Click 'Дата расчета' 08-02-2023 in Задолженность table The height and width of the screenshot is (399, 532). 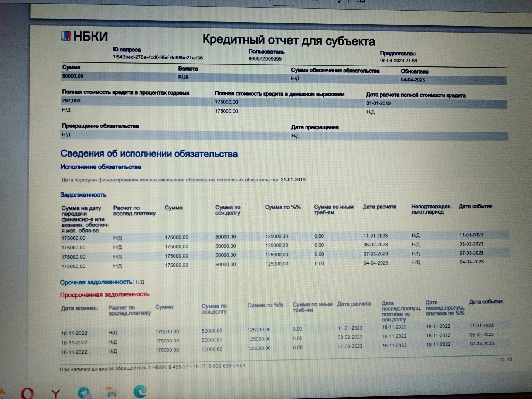tap(375, 245)
